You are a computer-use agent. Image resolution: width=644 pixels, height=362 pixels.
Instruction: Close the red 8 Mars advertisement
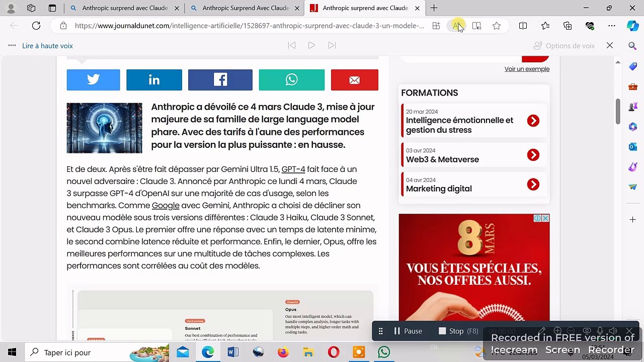pyautogui.click(x=545, y=218)
